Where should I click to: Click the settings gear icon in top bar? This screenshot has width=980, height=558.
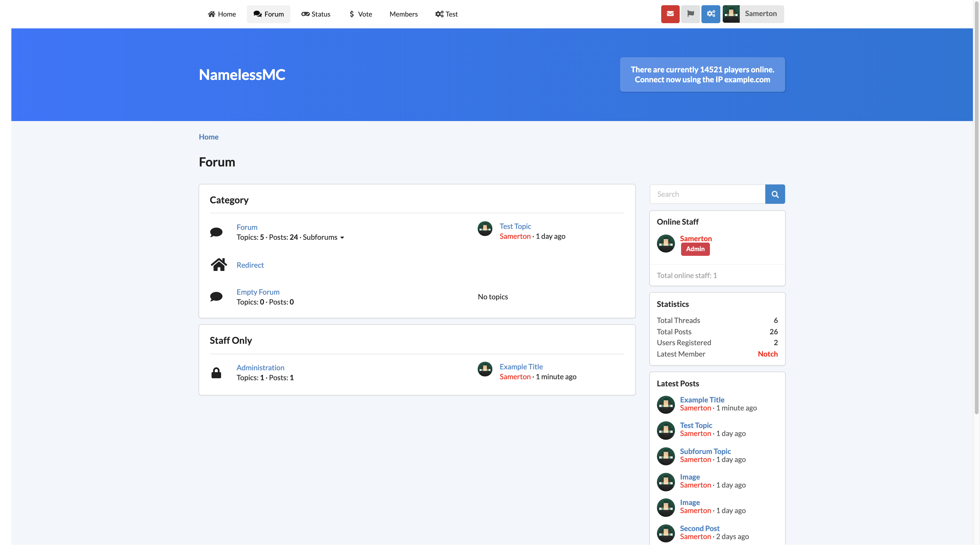pyautogui.click(x=711, y=13)
